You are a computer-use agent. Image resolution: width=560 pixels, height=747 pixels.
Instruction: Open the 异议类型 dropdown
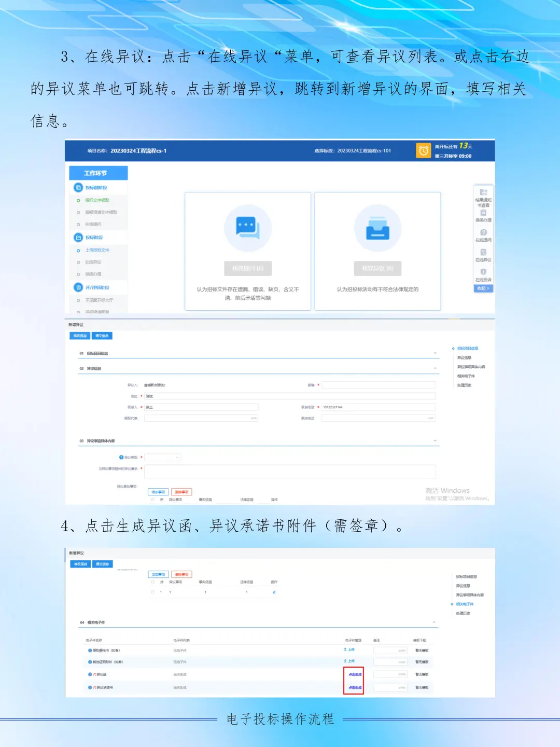pos(162,457)
